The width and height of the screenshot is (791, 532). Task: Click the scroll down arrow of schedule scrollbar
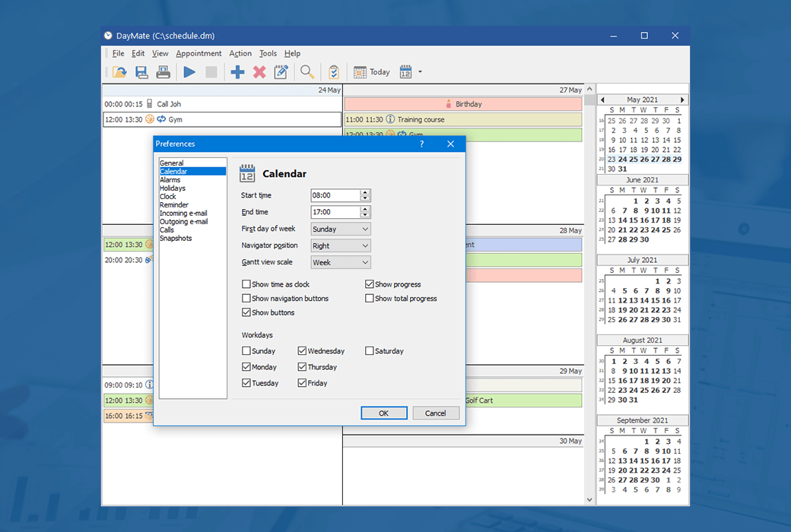point(589,500)
